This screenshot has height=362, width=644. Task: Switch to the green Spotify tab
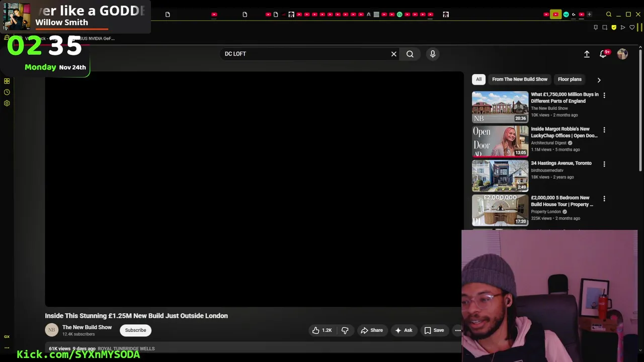(x=399, y=14)
